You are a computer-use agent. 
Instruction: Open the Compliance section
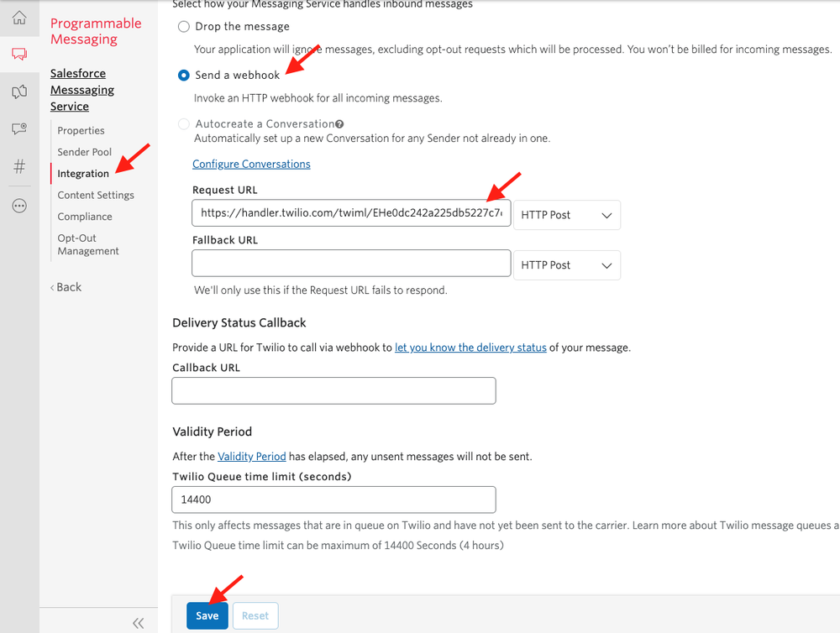point(85,216)
